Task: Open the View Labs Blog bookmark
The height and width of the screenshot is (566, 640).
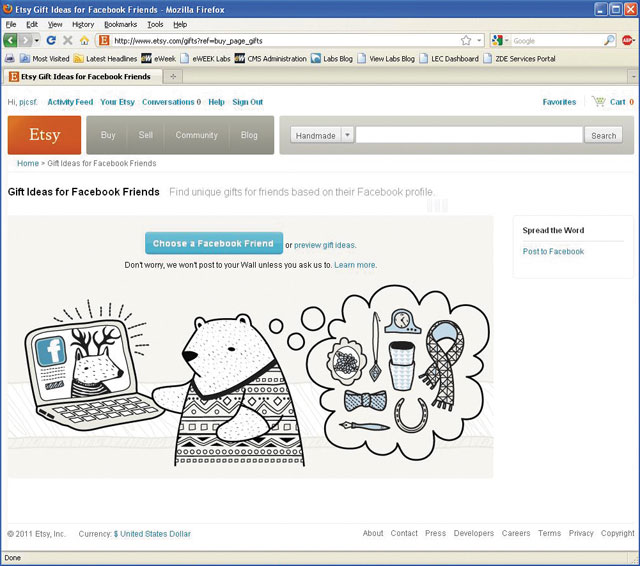Action: click(386, 59)
